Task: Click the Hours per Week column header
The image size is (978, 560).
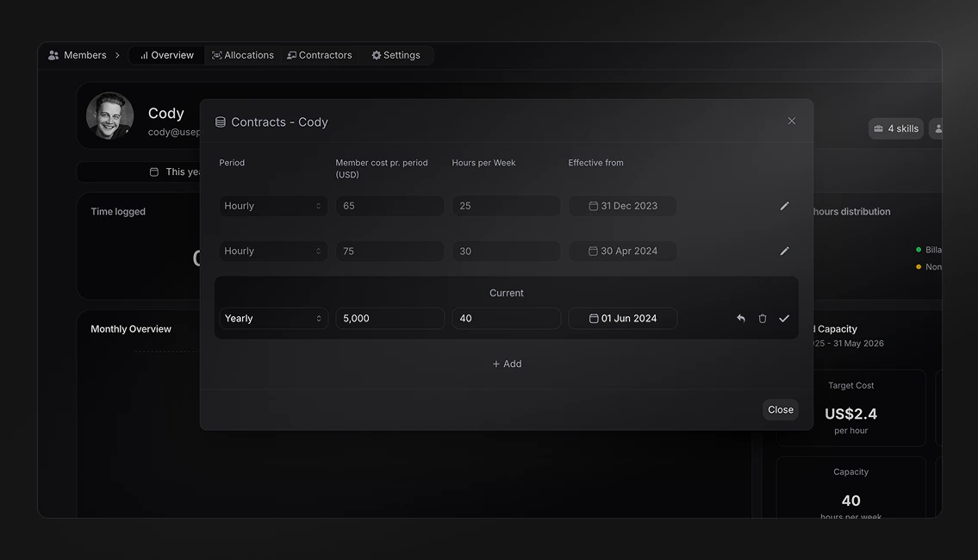Action: pyautogui.click(x=483, y=163)
